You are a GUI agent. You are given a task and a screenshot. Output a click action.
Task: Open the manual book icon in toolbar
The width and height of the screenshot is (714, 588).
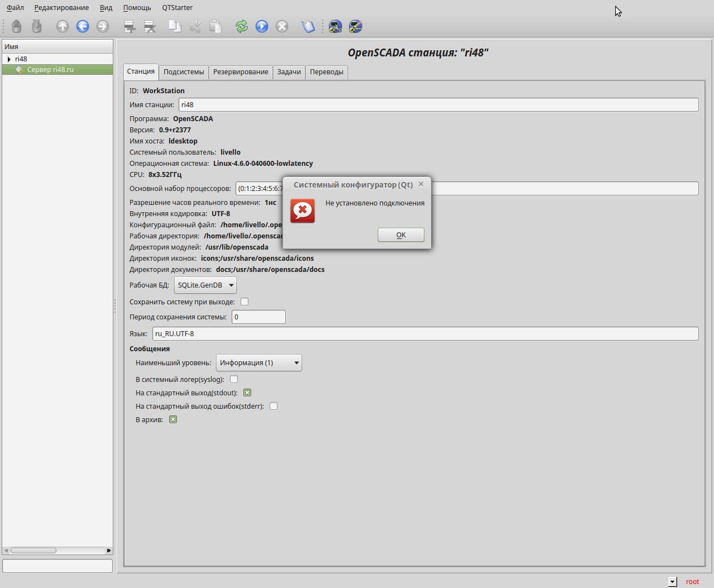[308, 26]
